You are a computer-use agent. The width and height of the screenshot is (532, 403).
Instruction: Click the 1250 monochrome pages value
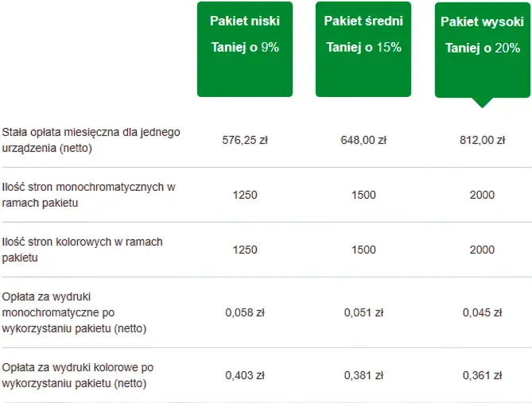245,195
